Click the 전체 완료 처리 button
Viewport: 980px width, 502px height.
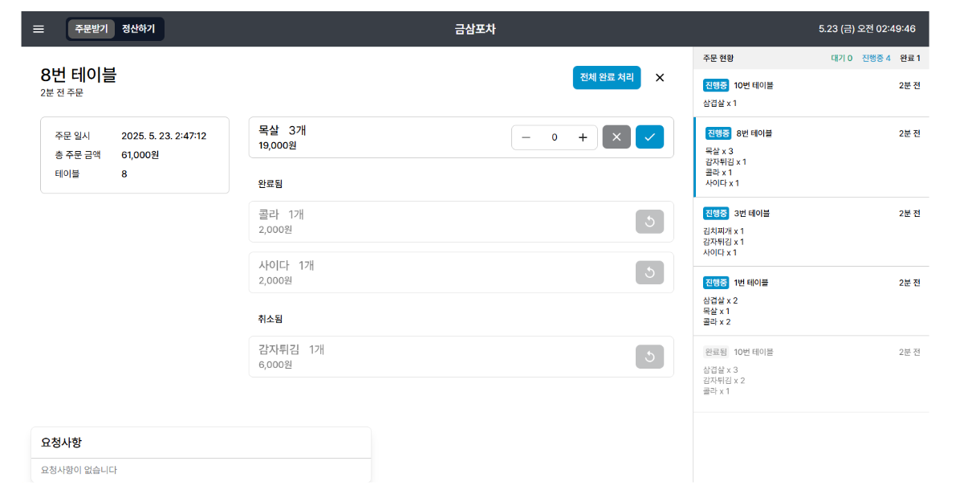pos(607,77)
